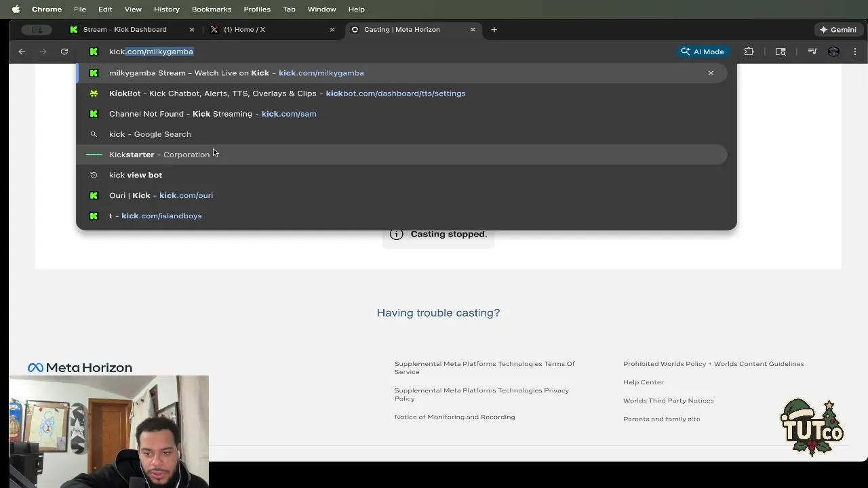Click the tab search icon in toolbar
This screenshot has width=868, height=488.
(781, 52)
